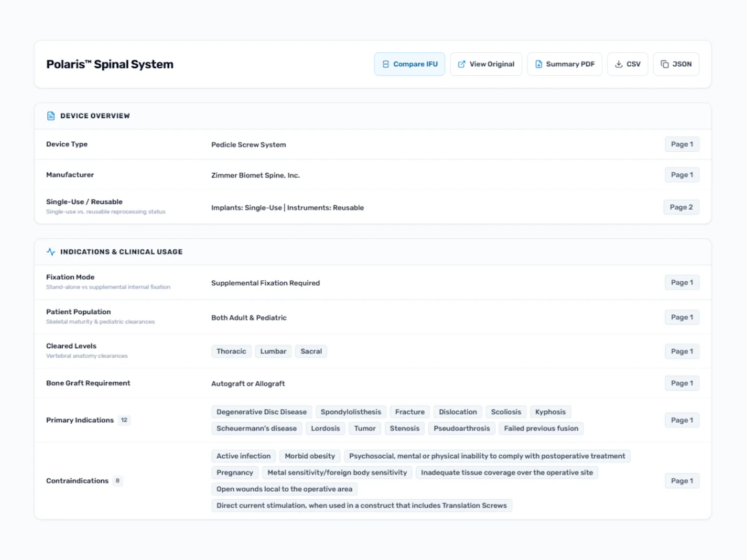
Task: Download the Summary PDF
Action: [x=564, y=64]
